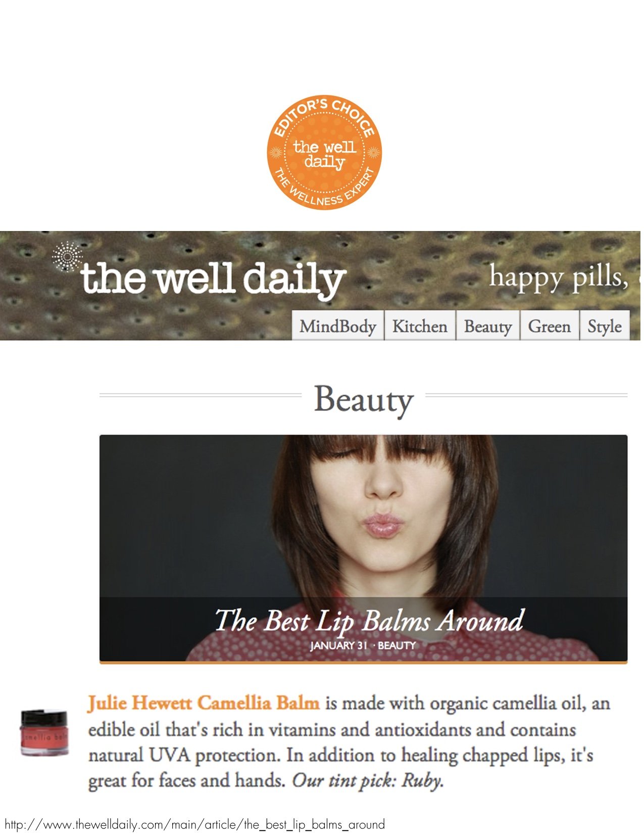Open the Style tab
Viewport: 644px width, 834px height.
tap(604, 326)
